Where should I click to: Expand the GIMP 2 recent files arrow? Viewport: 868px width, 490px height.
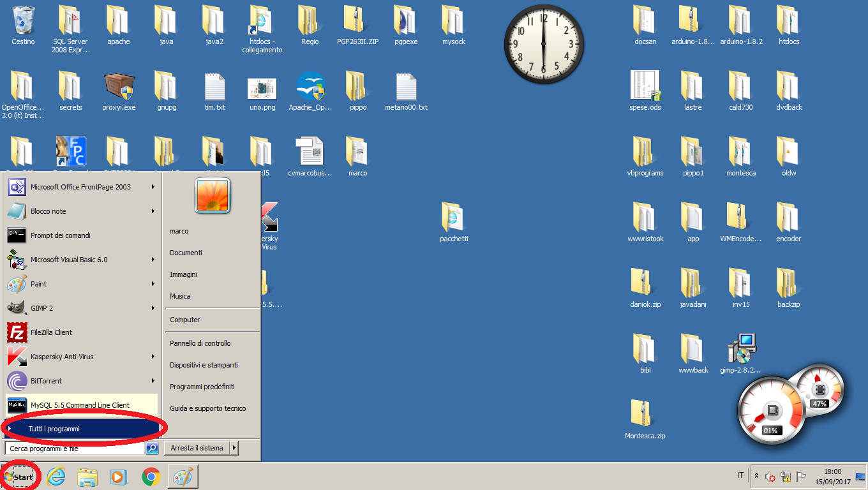tap(153, 308)
